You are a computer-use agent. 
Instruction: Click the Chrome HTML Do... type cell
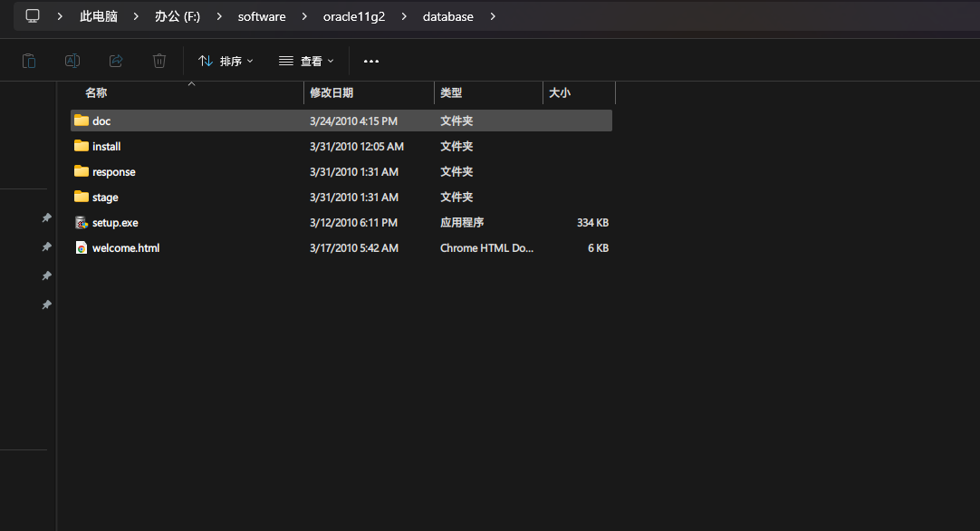(487, 248)
